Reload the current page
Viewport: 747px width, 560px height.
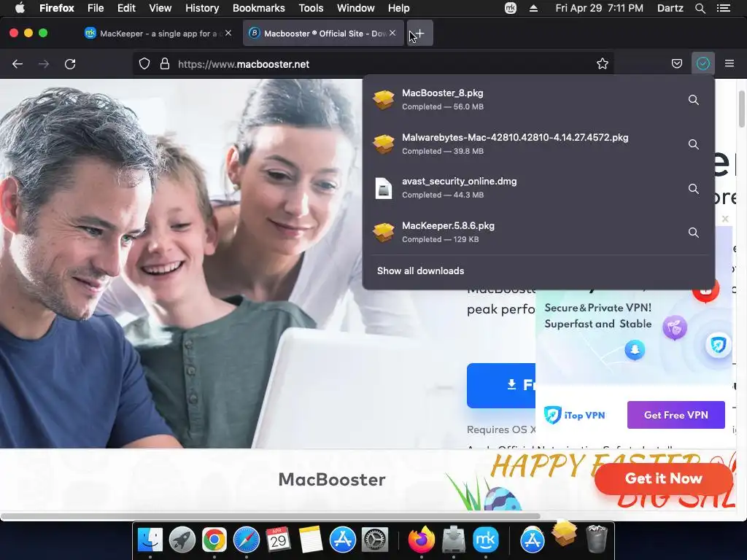click(x=70, y=64)
